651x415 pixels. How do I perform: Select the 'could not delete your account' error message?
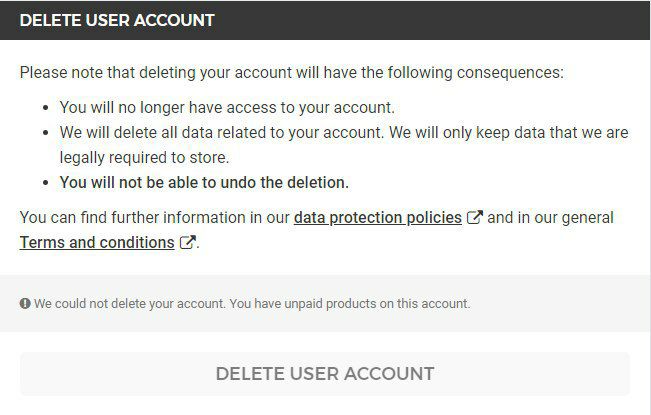tap(252, 304)
